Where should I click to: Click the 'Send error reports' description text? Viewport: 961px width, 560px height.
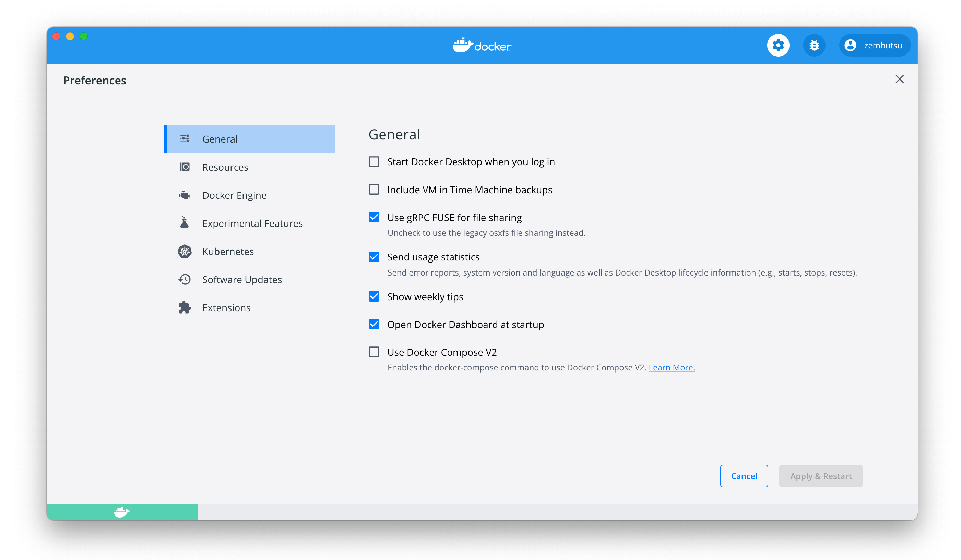tap(622, 273)
